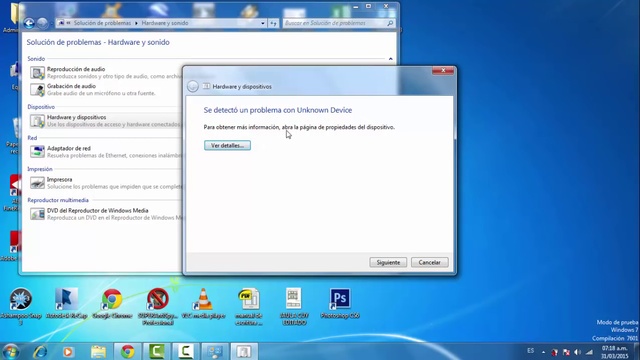This screenshot has height=360, width=640.
Task: Click Solución de problemas breadcrumb
Action: (x=102, y=23)
